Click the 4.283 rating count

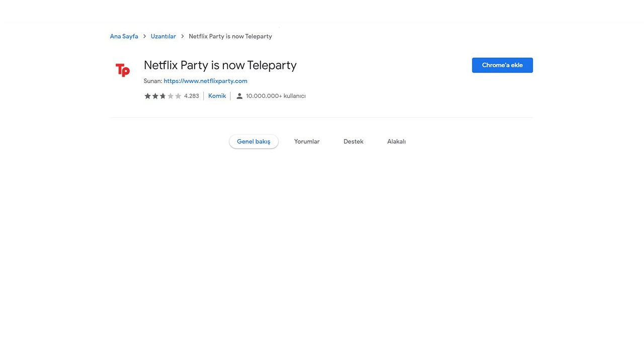[191, 96]
